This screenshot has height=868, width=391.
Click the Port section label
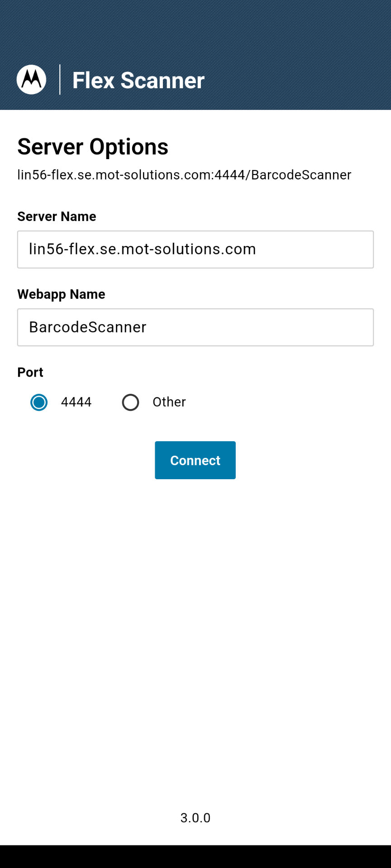click(30, 372)
